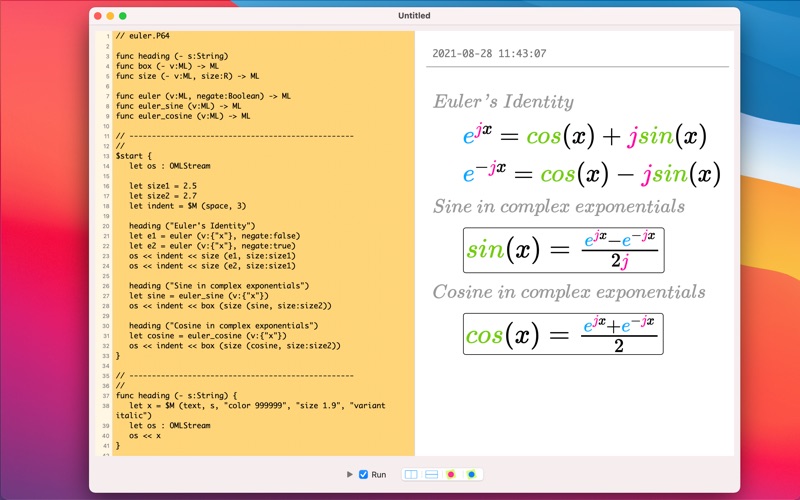Click the 'Euler's Identity' heading in output
800x500 pixels.
click(504, 101)
